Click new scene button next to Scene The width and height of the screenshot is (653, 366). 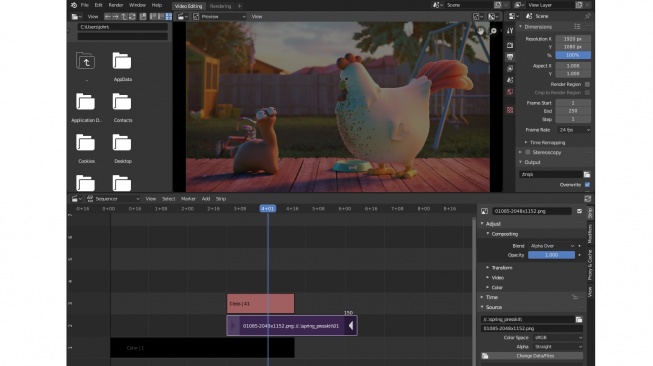(498, 5)
